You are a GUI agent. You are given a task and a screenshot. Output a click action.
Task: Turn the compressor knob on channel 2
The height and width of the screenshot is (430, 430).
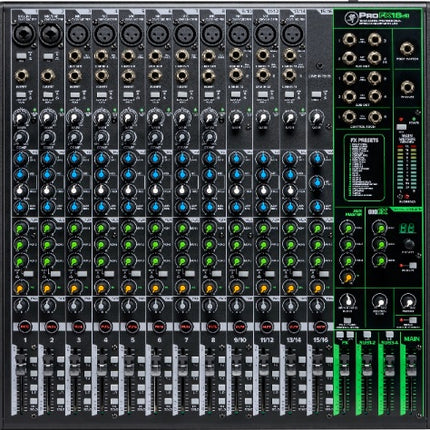tap(48, 137)
